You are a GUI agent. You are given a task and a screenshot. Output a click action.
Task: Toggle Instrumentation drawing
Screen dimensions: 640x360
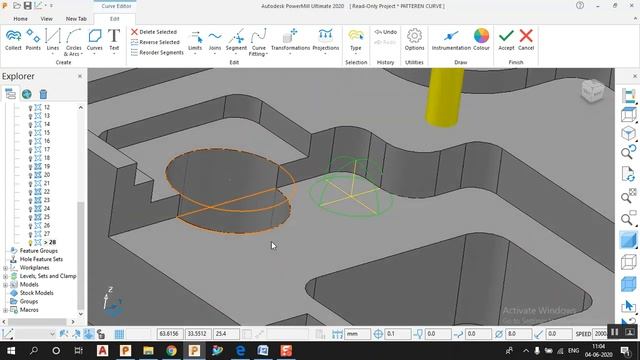point(451,40)
